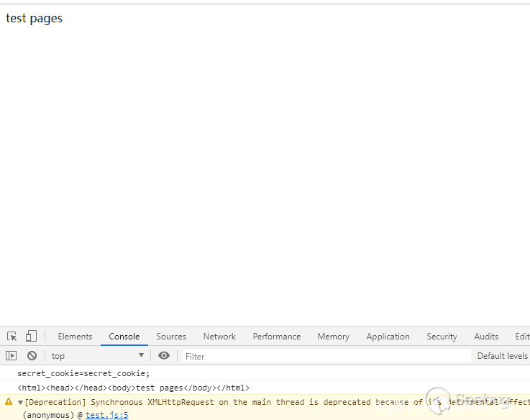The image size is (530, 420).
Task: Select the Memory tab
Action: (333, 337)
